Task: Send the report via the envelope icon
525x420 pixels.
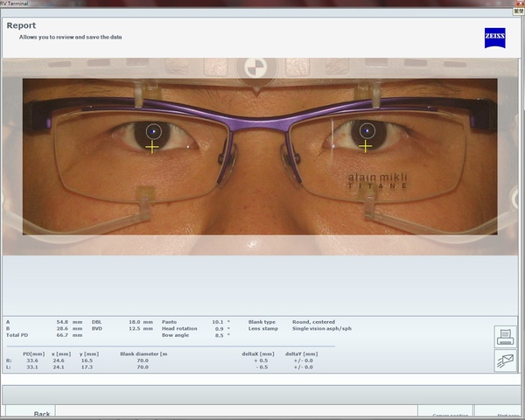Action: [505, 361]
